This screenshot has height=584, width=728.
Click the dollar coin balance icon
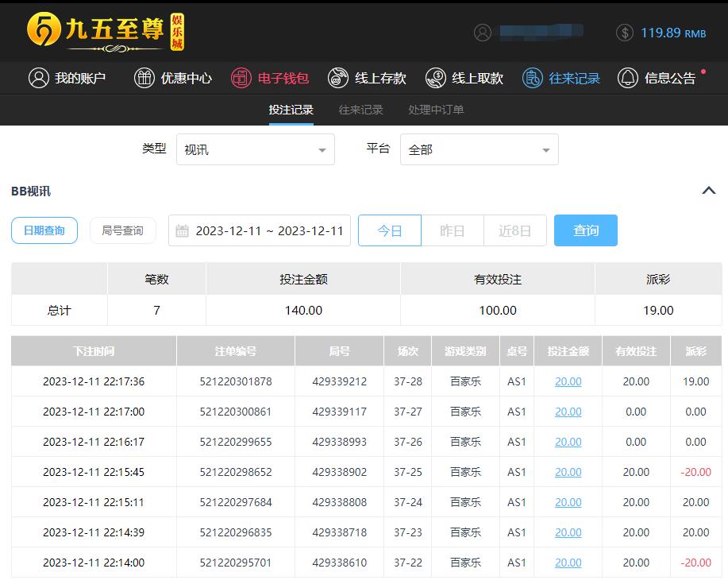point(625,33)
